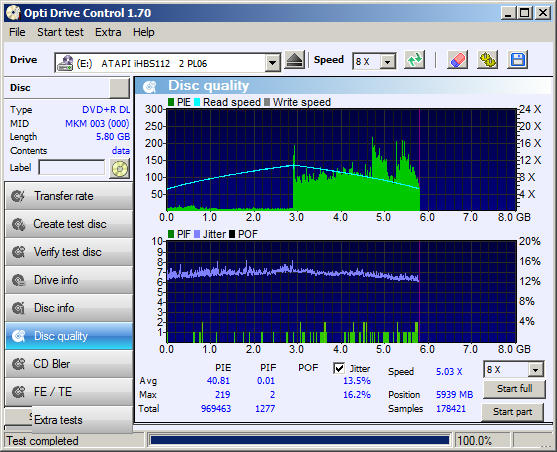Open the Transfer rate test
Screen dimensions: 557x452
[x=69, y=196]
